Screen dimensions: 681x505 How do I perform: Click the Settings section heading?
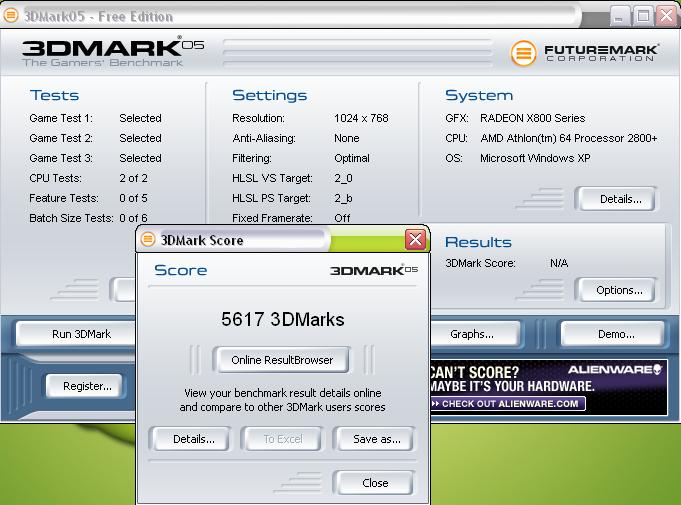coord(270,95)
